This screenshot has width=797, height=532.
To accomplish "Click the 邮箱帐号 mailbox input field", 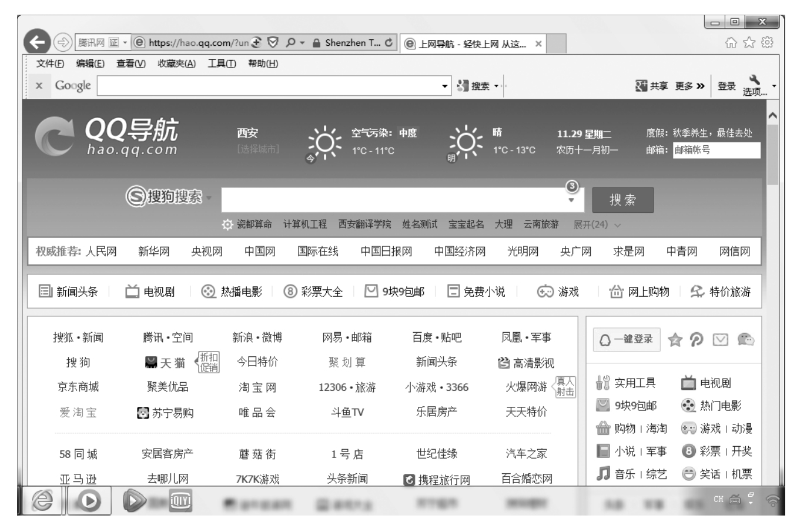I will tap(716, 150).
